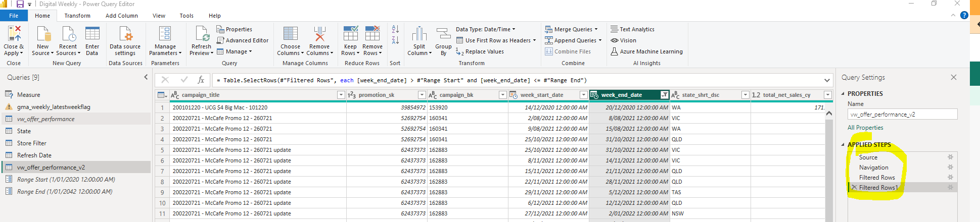
Task: Open settings gear for Filtered Rows step
Action: 950,177
